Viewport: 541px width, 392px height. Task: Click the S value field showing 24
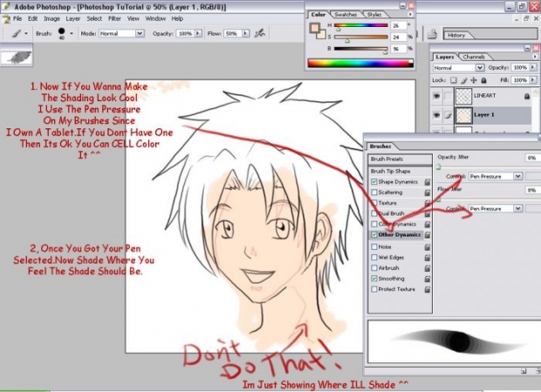tap(398, 37)
